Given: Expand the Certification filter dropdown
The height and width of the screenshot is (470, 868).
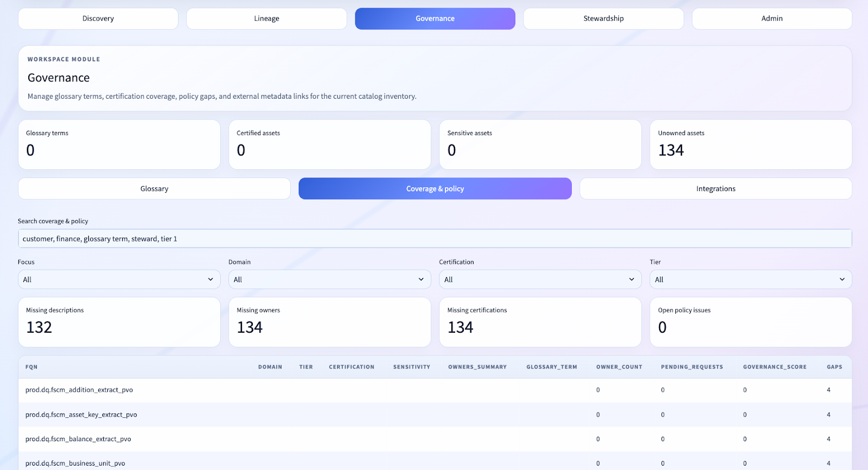Looking at the screenshot, I should [x=540, y=280].
